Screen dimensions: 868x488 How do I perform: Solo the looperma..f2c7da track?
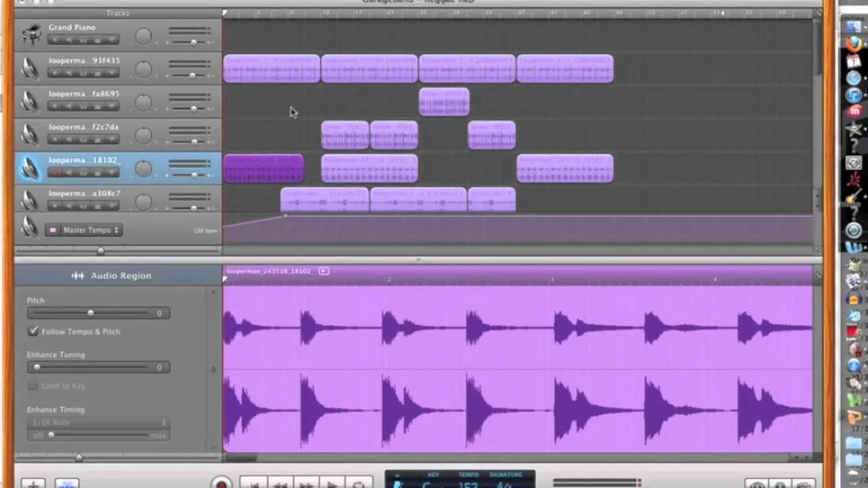tap(83, 140)
